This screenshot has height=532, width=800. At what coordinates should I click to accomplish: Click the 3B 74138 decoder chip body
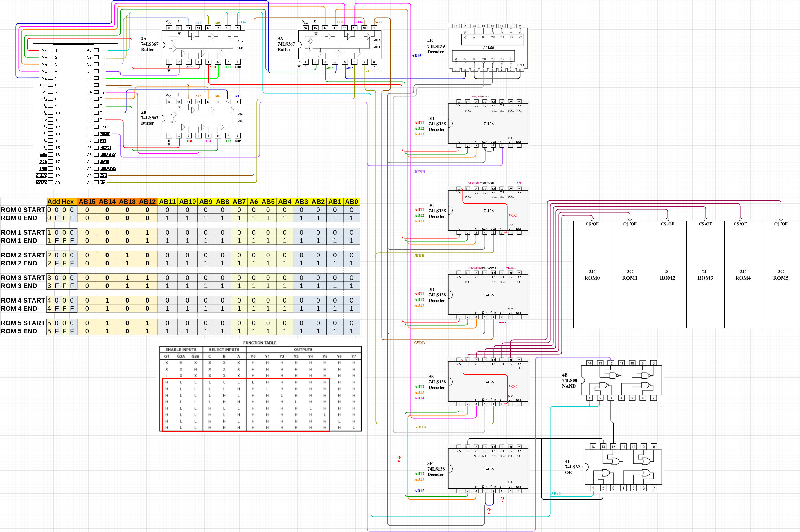pyautogui.click(x=488, y=124)
